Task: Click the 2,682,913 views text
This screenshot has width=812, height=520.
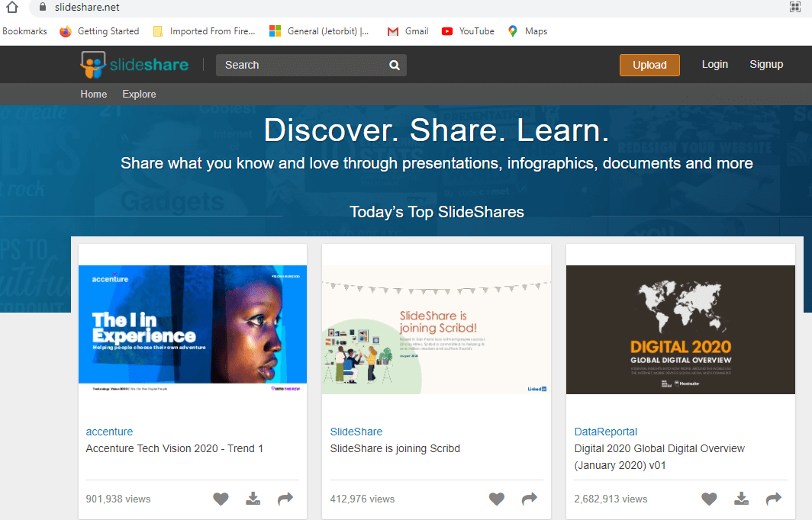Action: 611,499
